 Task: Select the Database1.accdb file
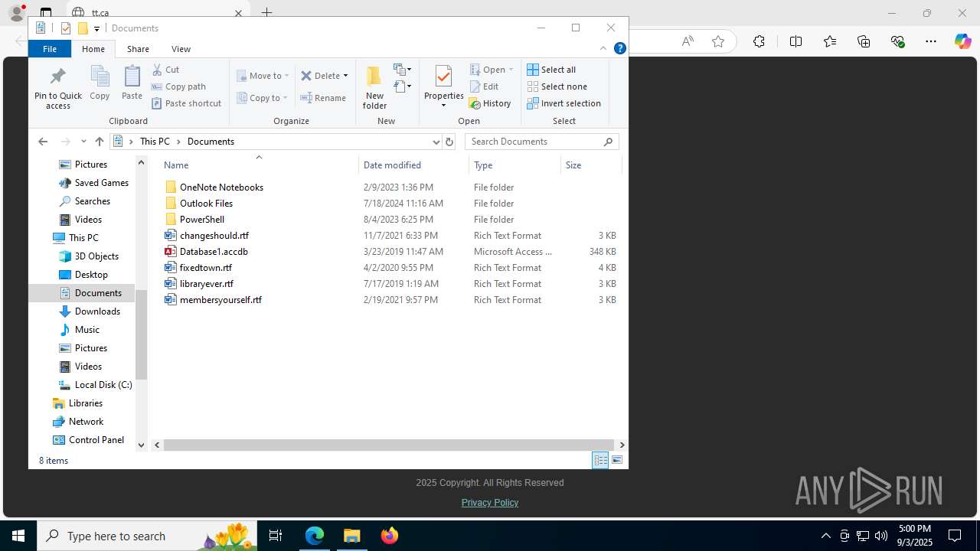pos(214,251)
